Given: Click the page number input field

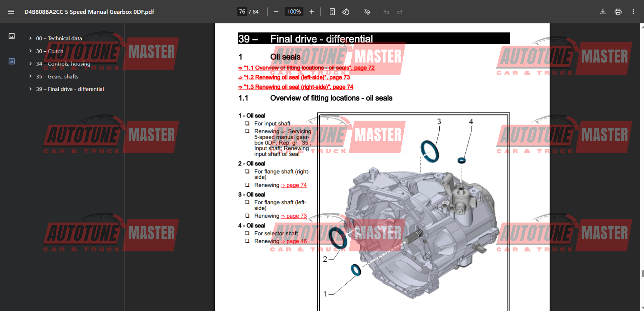Looking at the screenshot, I should [242, 12].
